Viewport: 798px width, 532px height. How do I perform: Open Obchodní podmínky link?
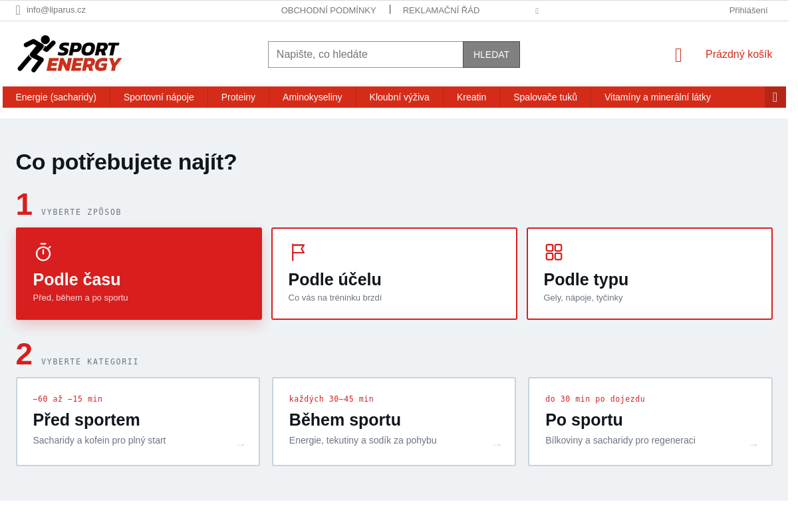[x=329, y=10]
